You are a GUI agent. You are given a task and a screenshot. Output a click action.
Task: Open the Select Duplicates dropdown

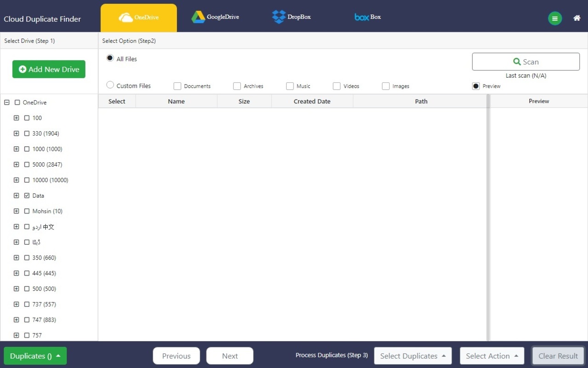[x=412, y=356]
